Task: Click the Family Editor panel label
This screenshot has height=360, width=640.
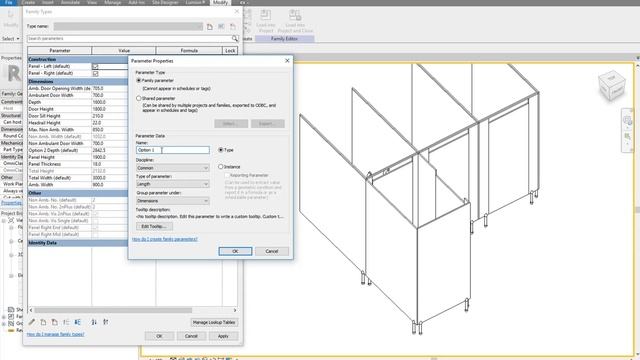Action: pos(284,39)
